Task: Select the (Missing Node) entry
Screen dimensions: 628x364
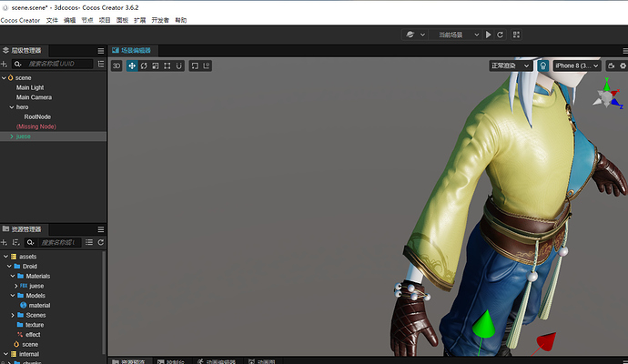Action: pyautogui.click(x=36, y=126)
